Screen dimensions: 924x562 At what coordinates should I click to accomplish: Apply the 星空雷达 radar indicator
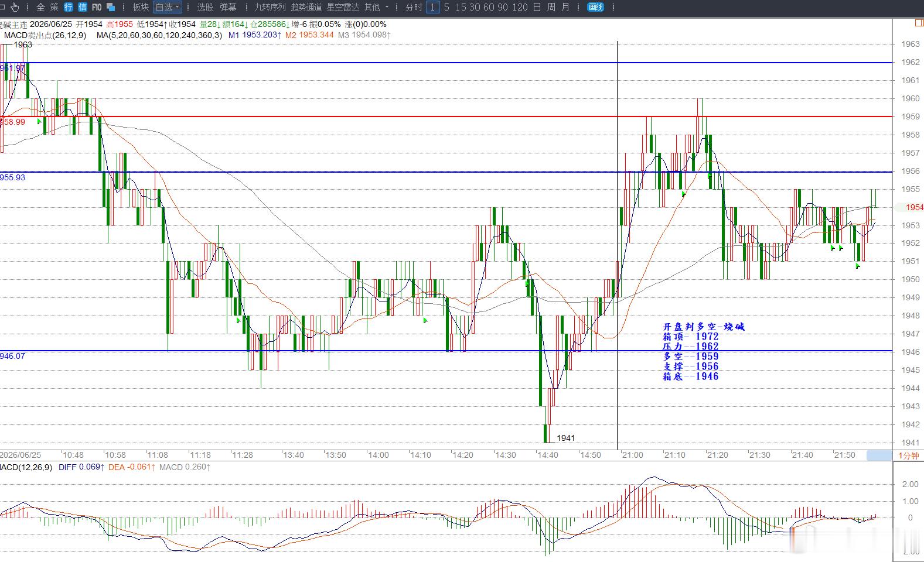click(343, 7)
